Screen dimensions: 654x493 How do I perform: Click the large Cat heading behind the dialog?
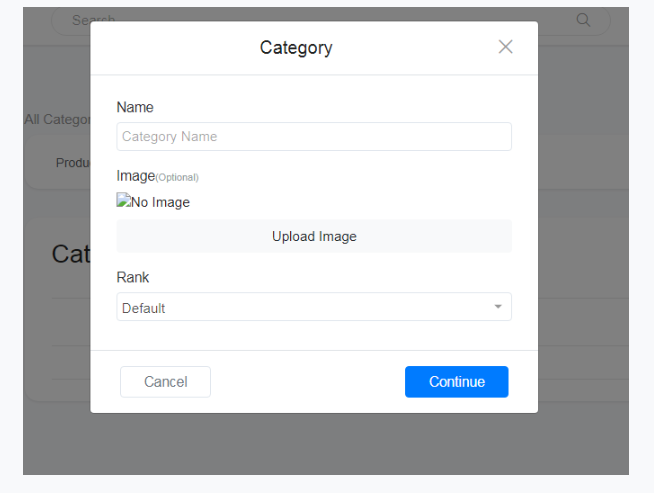click(x=70, y=254)
